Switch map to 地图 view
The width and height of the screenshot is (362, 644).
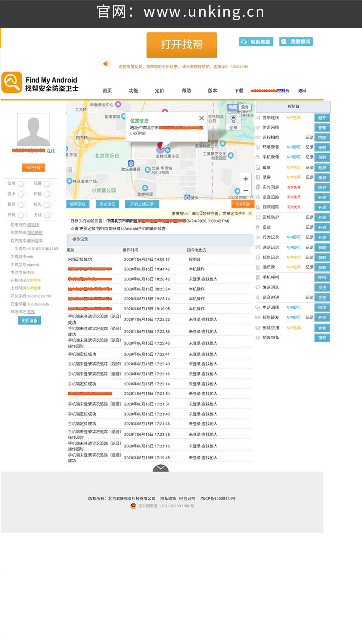click(x=232, y=107)
